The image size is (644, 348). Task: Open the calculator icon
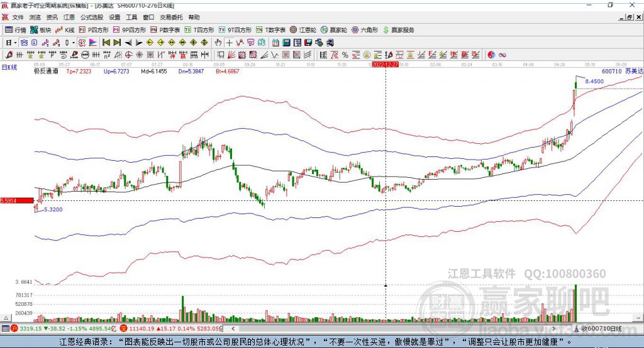click(x=286, y=43)
